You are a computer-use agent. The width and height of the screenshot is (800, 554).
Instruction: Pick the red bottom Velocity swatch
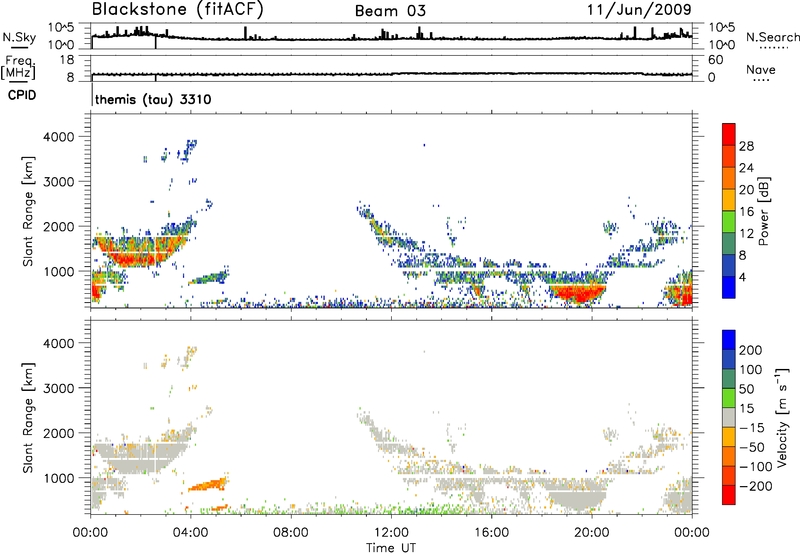point(729,495)
